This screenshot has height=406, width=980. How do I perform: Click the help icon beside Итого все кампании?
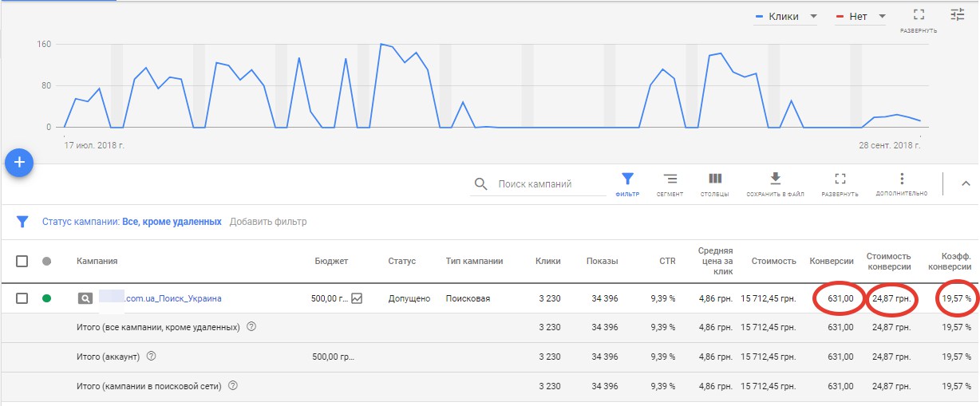pyautogui.click(x=251, y=327)
